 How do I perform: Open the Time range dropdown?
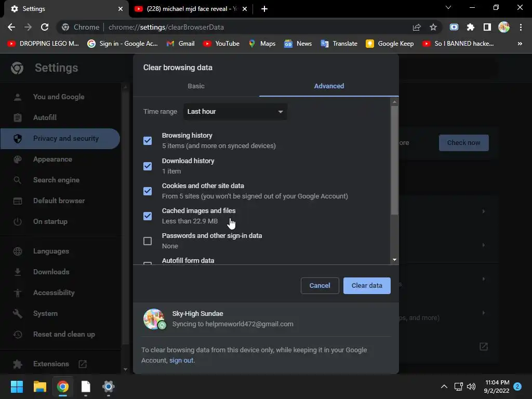(x=235, y=112)
